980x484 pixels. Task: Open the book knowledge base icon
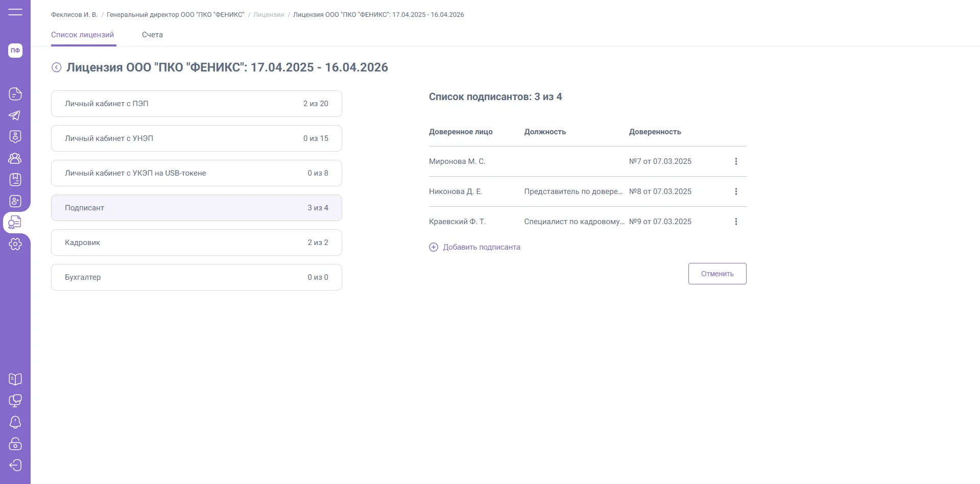pos(15,379)
